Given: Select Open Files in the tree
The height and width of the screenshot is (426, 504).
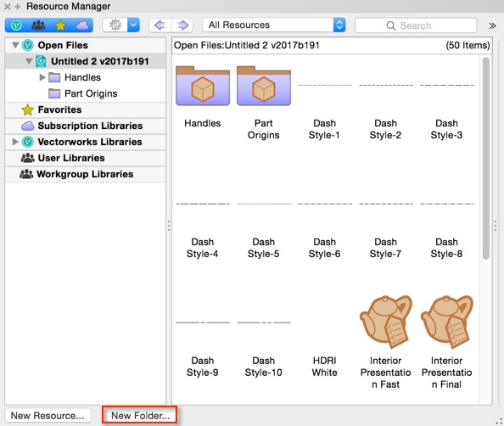Looking at the screenshot, I should (63, 45).
